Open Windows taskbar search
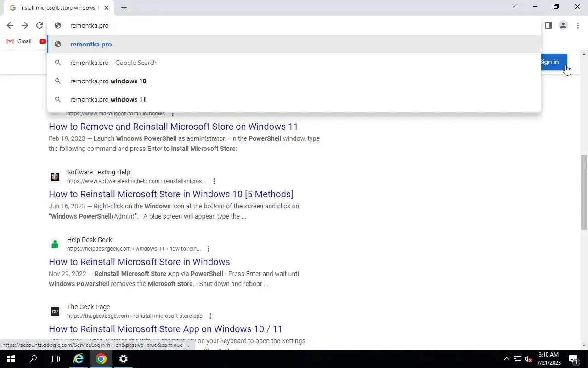Viewport: 588px width, 368px height. pos(33,359)
